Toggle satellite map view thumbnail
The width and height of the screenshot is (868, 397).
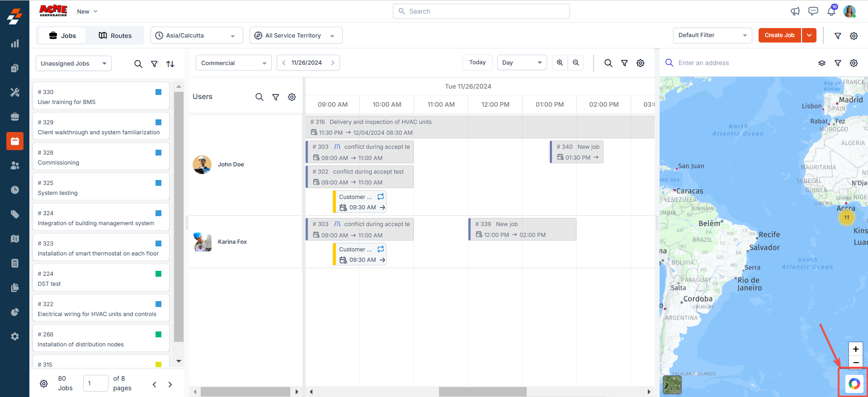[x=672, y=385]
